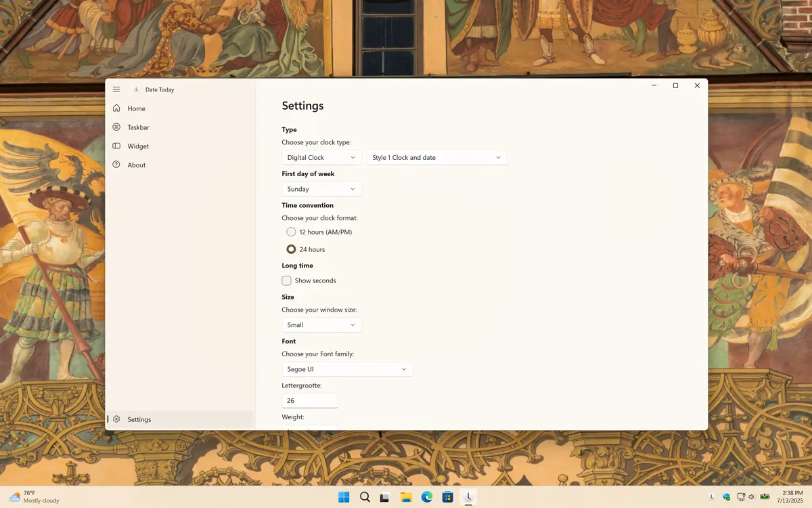The height and width of the screenshot is (508, 812).
Task: Open the Home page in sidebar
Action: 180,108
